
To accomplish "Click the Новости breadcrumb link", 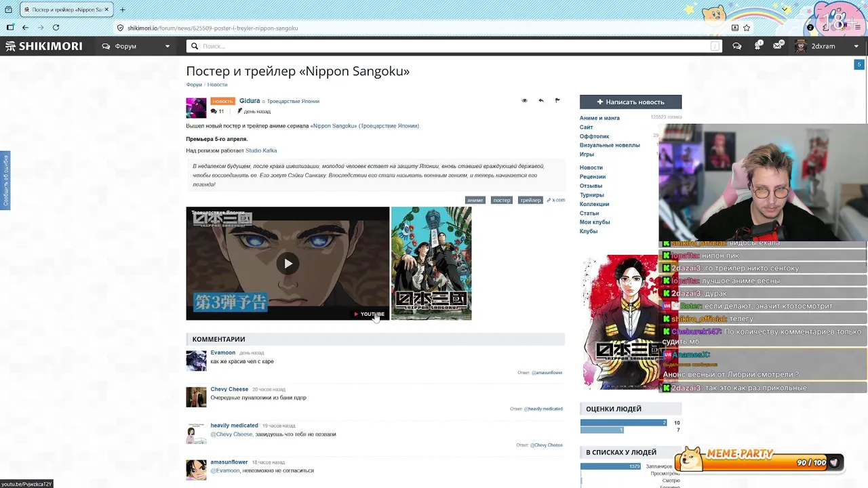I will pyautogui.click(x=217, y=85).
